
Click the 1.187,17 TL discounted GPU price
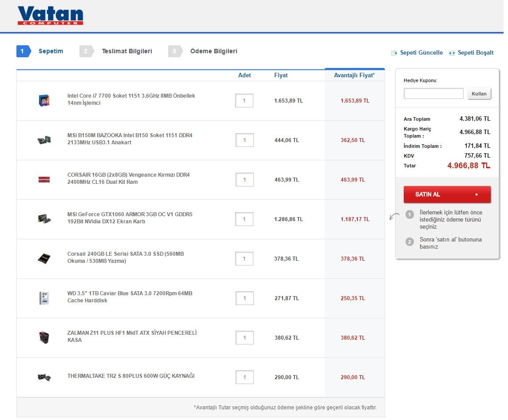tap(355, 219)
